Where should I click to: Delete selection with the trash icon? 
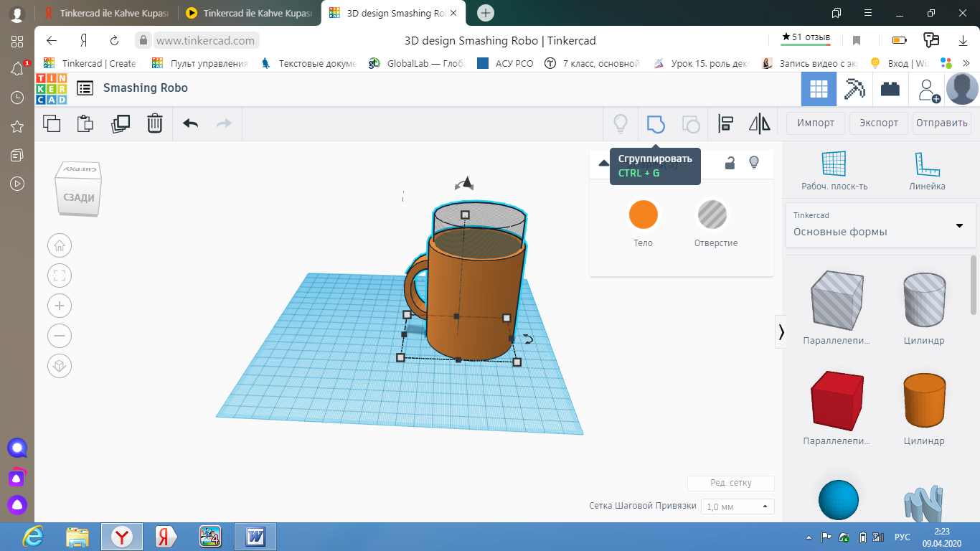coord(154,123)
